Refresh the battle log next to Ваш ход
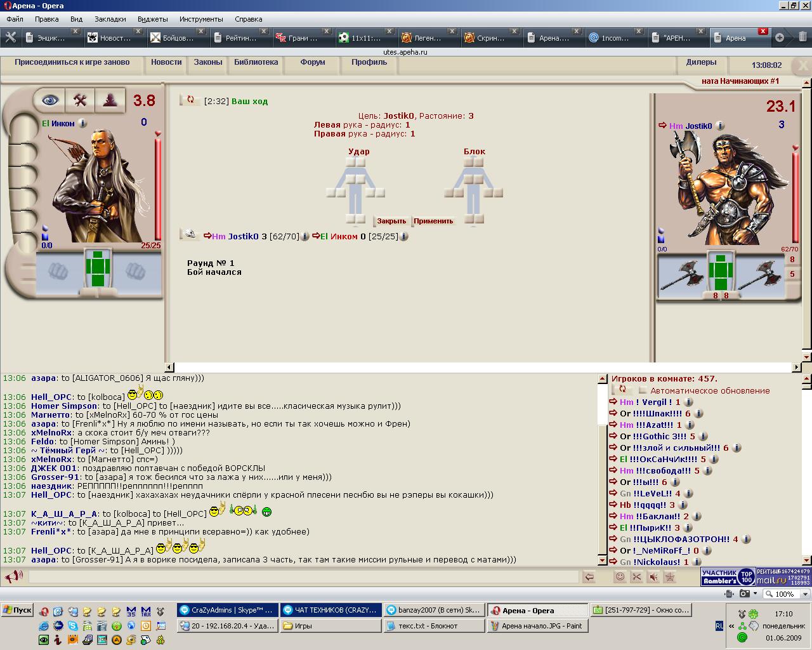This screenshot has width=812, height=650. [x=190, y=100]
